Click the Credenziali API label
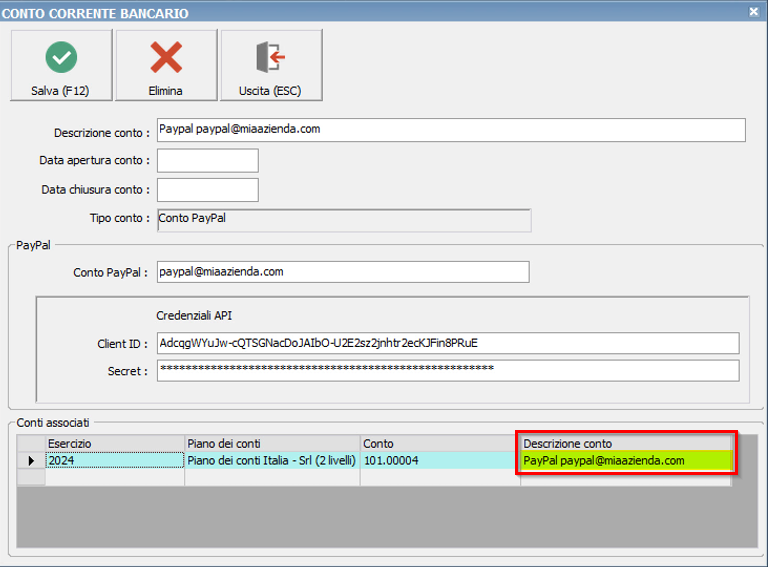The height and width of the screenshot is (567, 768). (194, 316)
